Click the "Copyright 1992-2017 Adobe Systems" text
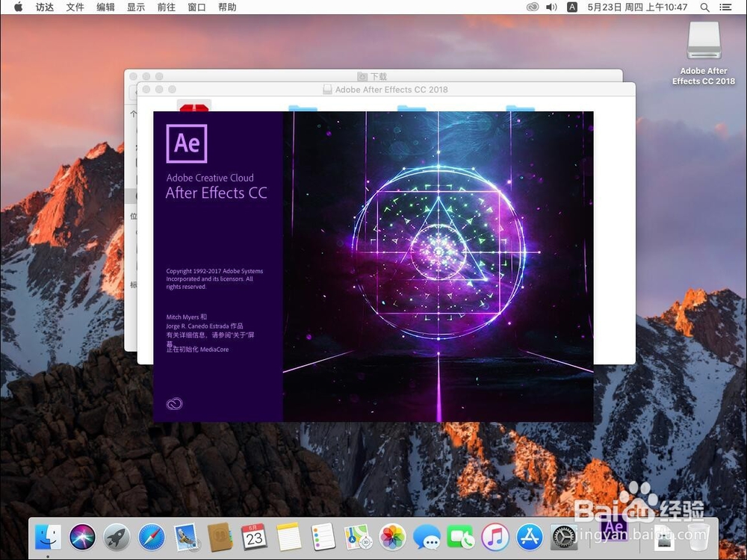Viewport: 747px width, 560px height. point(214,271)
